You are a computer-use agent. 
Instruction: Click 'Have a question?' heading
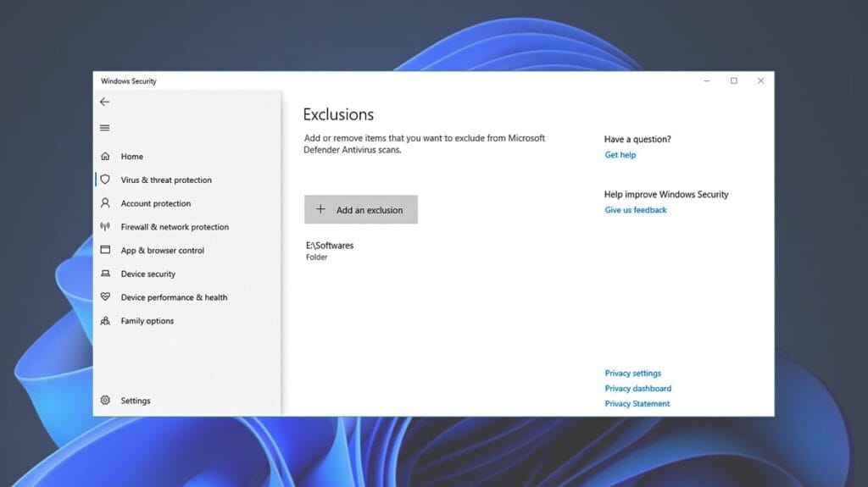[x=637, y=140]
